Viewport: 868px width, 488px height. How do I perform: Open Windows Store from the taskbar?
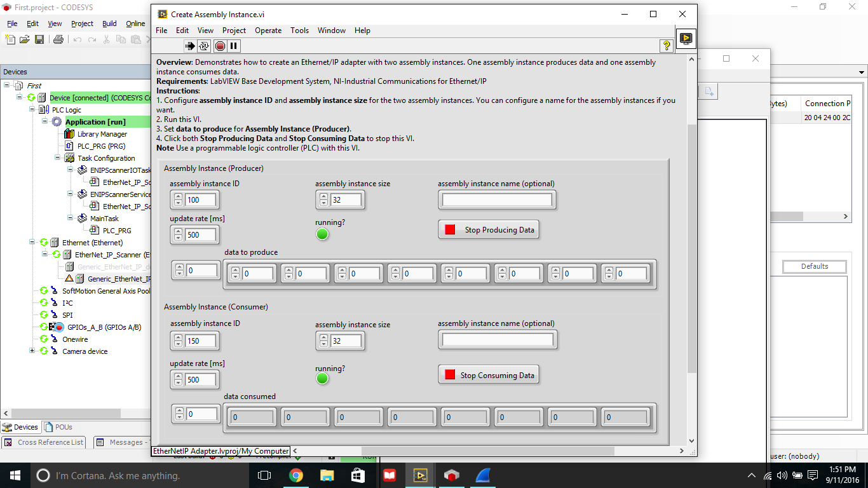358,475
